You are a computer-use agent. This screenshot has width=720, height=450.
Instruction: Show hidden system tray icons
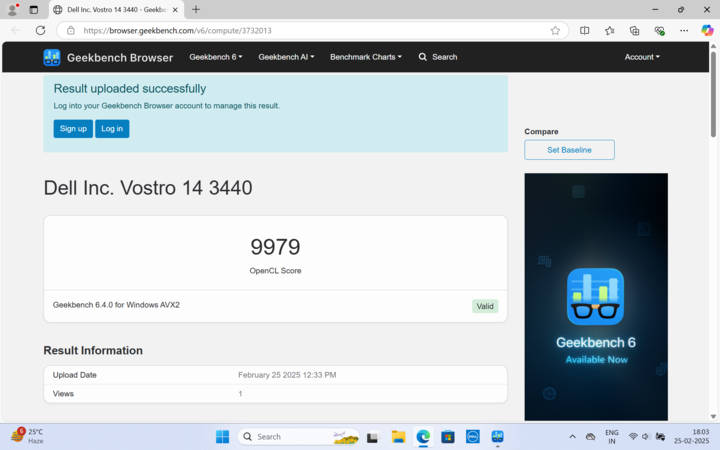point(572,436)
